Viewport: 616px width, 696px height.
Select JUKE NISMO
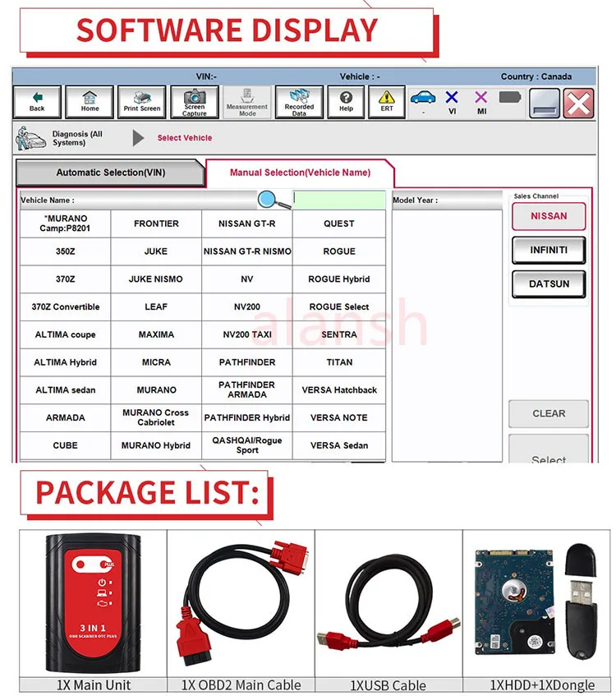156,279
